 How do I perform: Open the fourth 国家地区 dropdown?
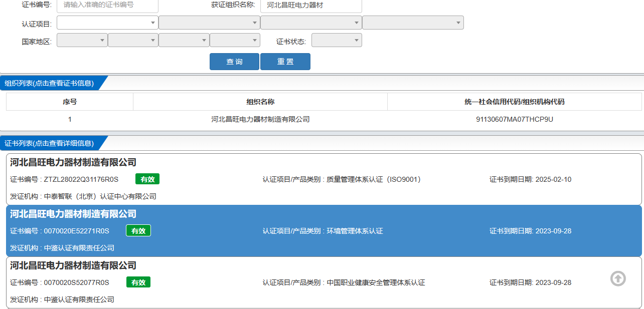tap(235, 40)
